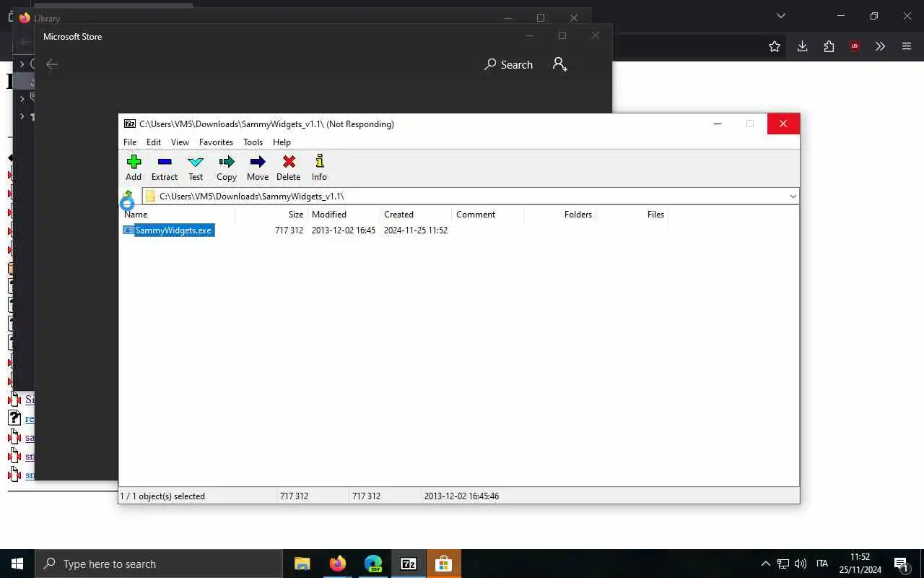Sort by the Folders column header
Viewport: 924px width, 578px height.
(x=560, y=215)
